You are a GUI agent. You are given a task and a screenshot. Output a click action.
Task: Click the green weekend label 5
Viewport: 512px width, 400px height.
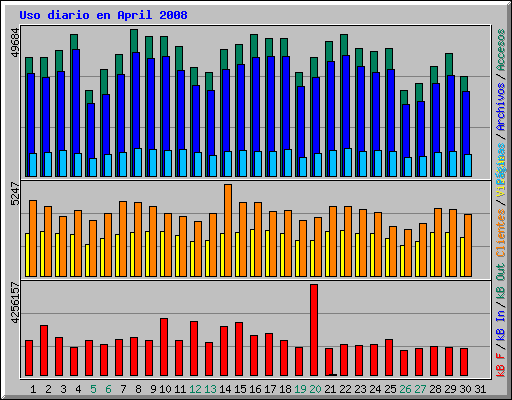pyautogui.click(x=93, y=389)
